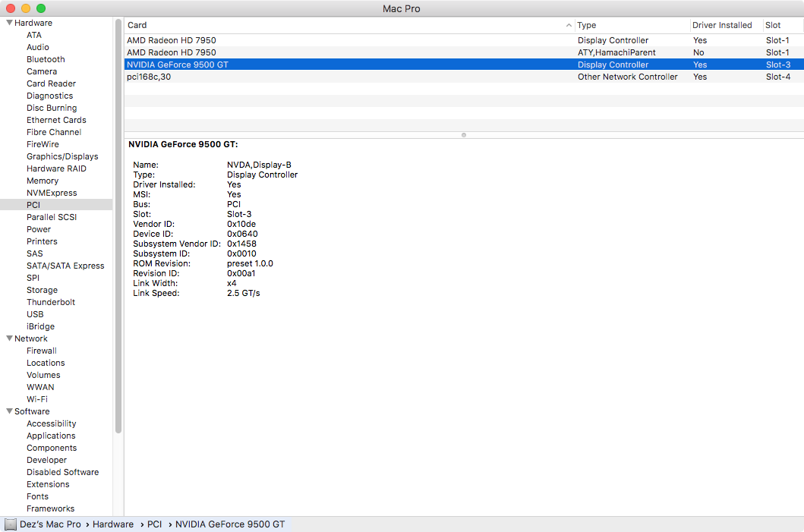
Task: Select Frameworks under Software
Action: coord(50,508)
